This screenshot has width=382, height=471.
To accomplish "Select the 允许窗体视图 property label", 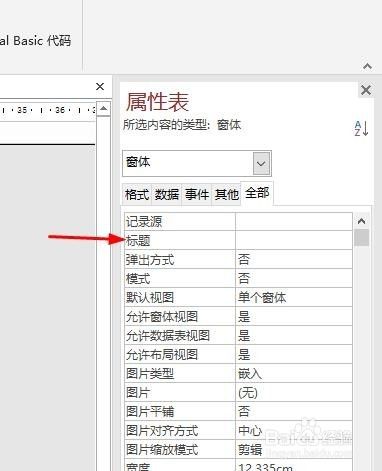I will 180,316.
